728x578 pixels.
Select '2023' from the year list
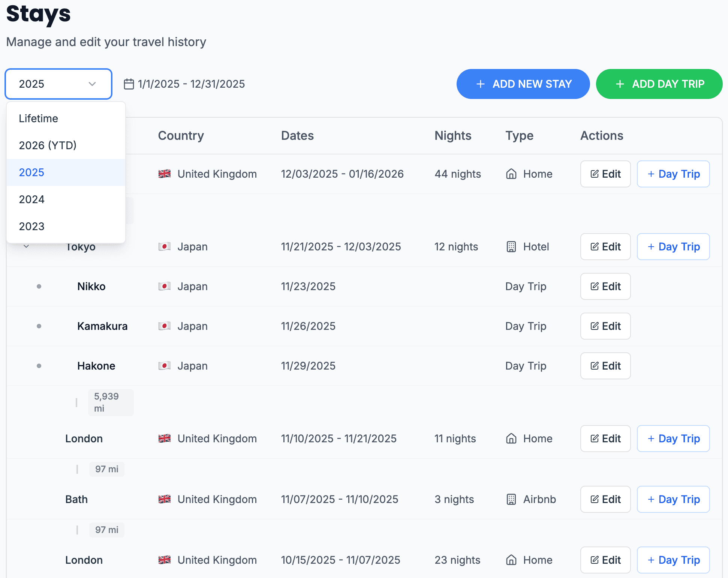(31, 226)
